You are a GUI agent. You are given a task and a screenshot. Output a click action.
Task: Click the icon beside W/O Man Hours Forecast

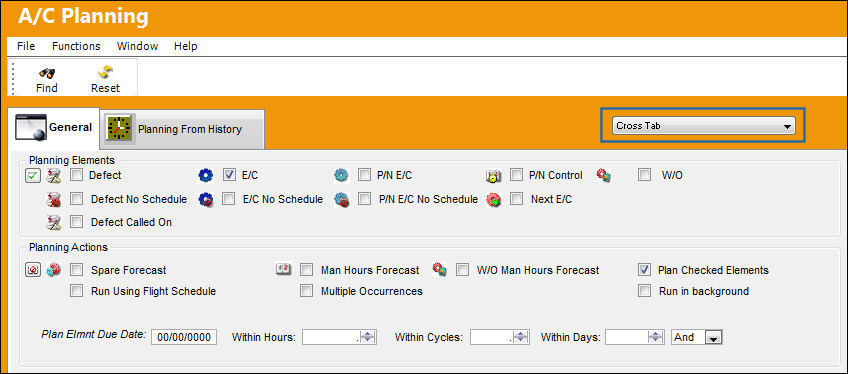coord(440,269)
